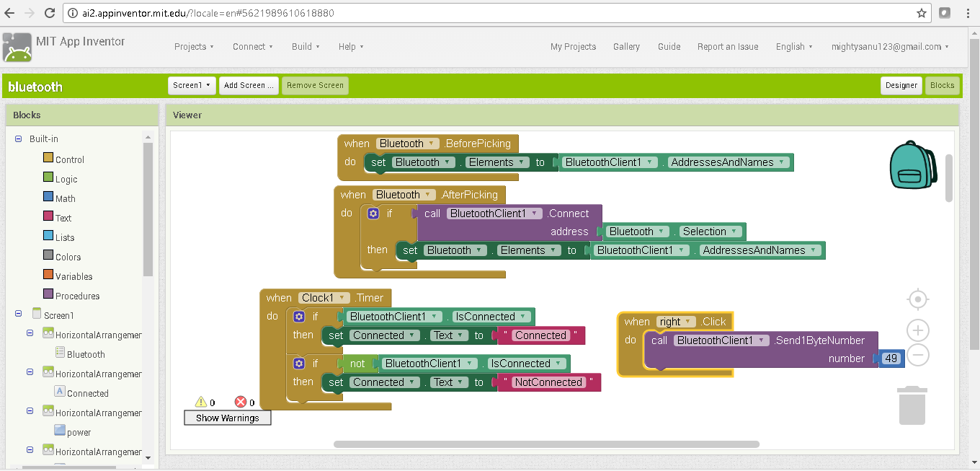Click the viewer horizontal scrollbar
The width and height of the screenshot is (980, 471).
pos(546,444)
